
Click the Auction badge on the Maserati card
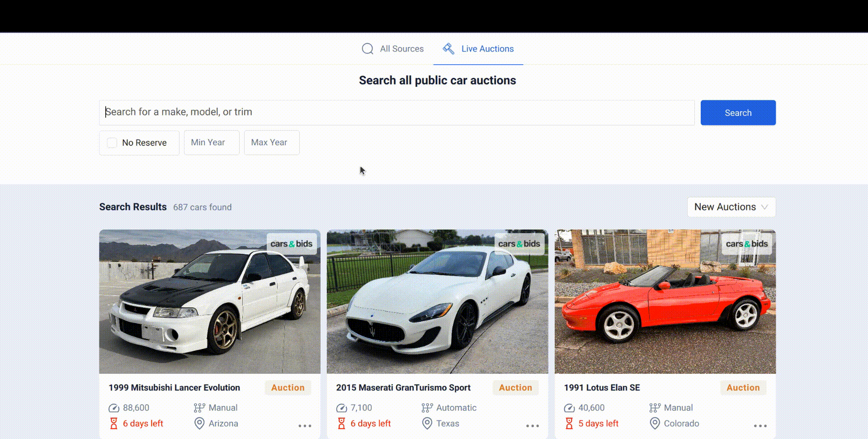[x=515, y=388]
